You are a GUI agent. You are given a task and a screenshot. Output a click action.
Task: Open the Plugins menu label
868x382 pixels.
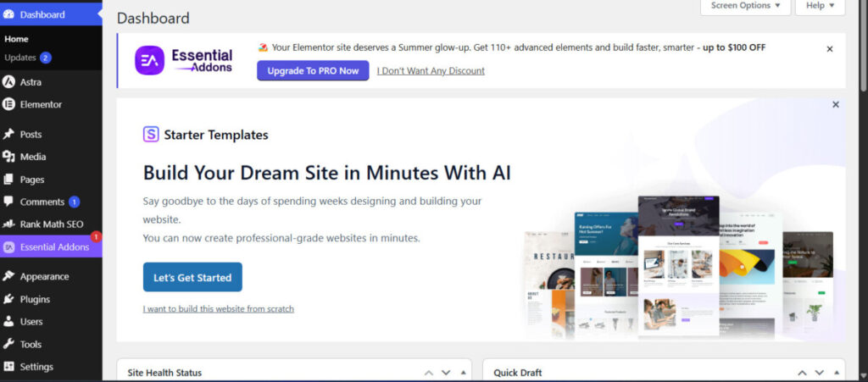pos(35,299)
